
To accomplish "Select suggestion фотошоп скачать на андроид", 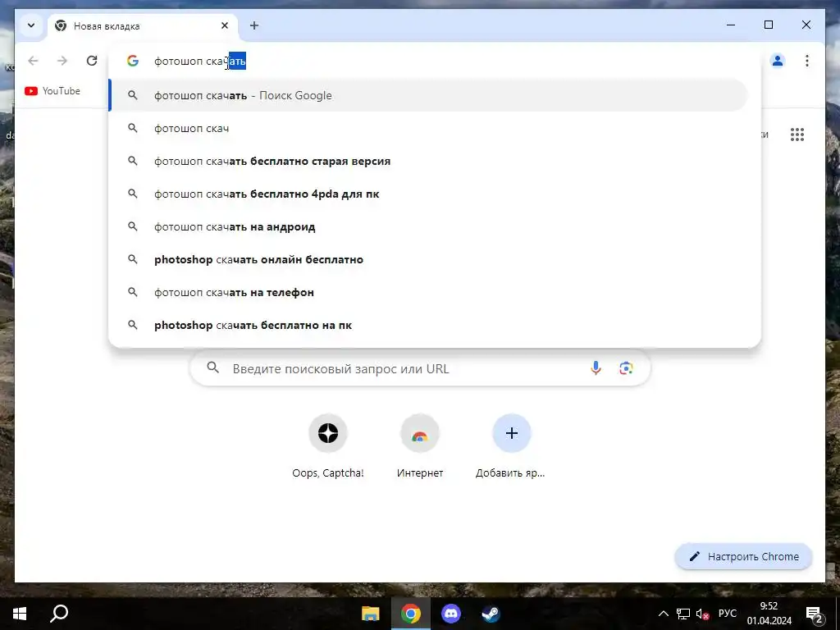I will (428, 226).
